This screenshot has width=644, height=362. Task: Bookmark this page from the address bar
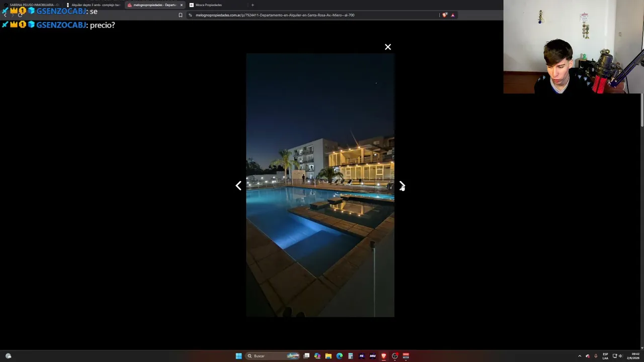pyautogui.click(x=181, y=15)
